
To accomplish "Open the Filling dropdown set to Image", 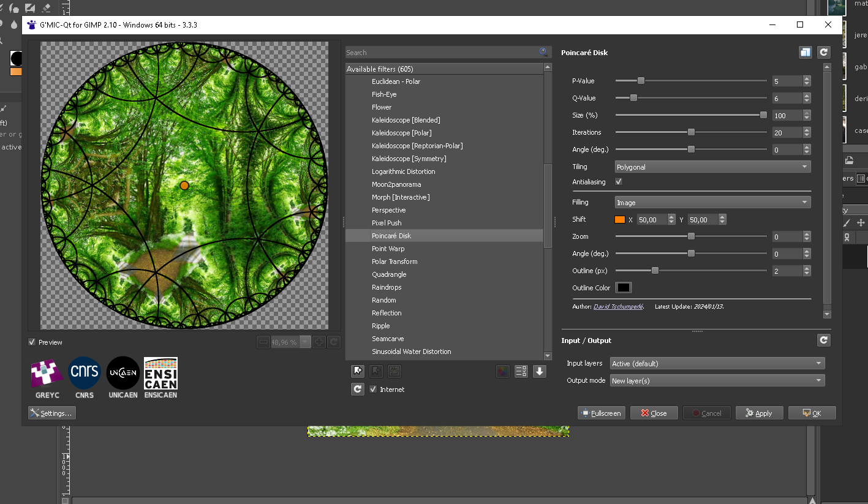I will pyautogui.click(x=712, y=202).
